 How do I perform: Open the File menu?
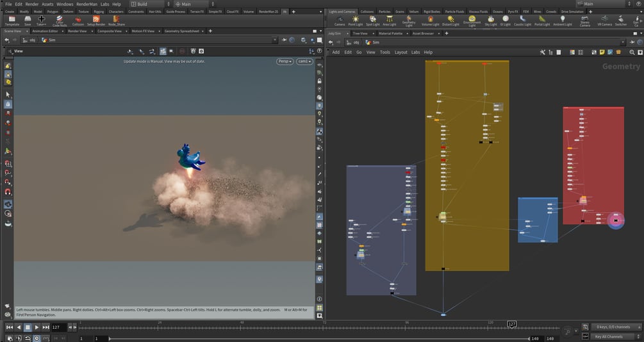click(x=8, y=4)
